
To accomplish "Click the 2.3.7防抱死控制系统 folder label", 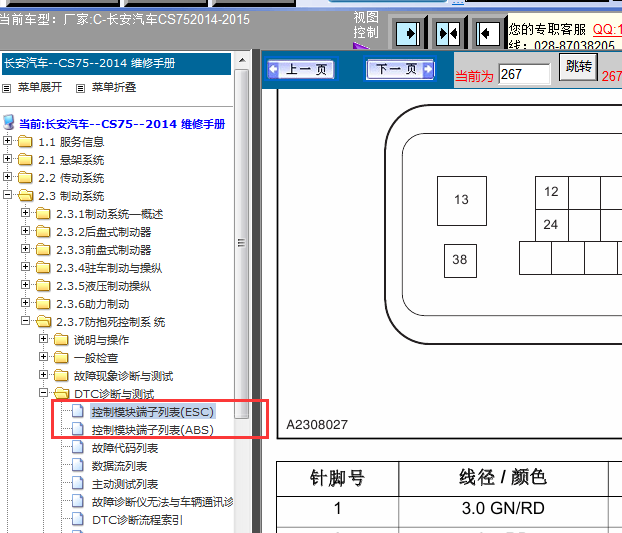I will [110, 322].
